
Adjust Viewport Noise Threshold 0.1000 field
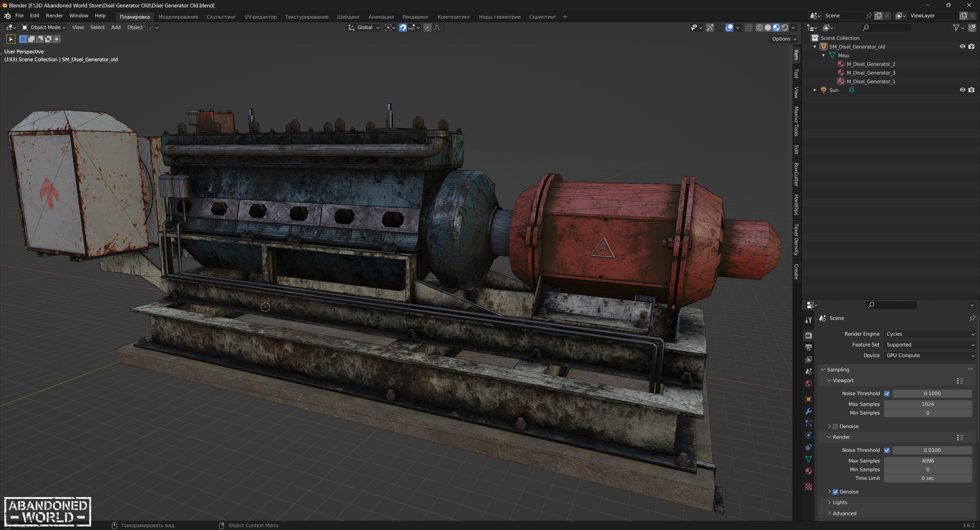click(932, 394)
